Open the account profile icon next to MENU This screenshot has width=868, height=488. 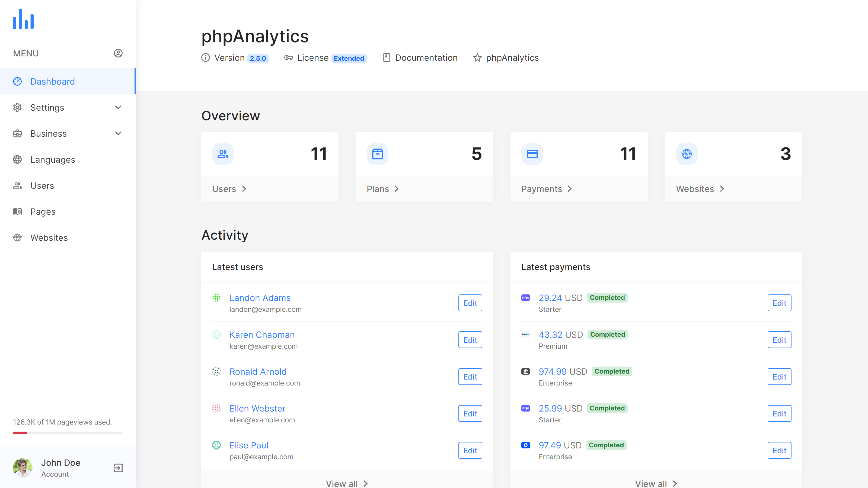pos(118,53)
